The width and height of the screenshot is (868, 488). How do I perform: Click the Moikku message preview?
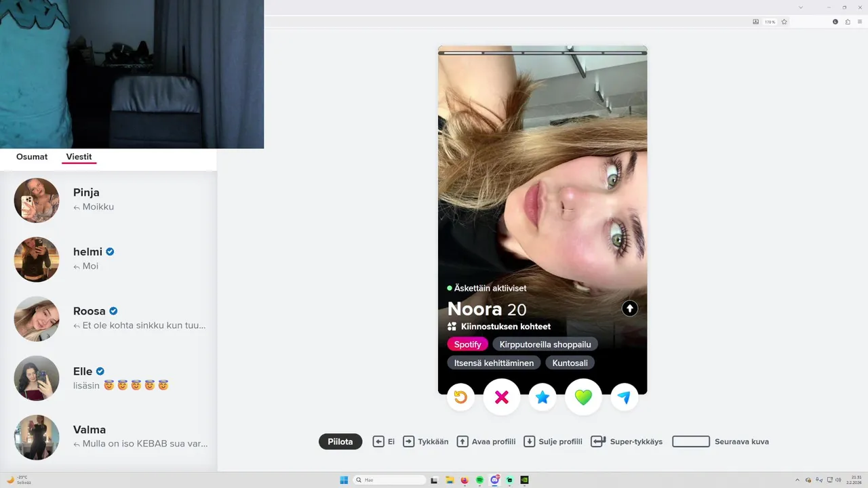98,207
